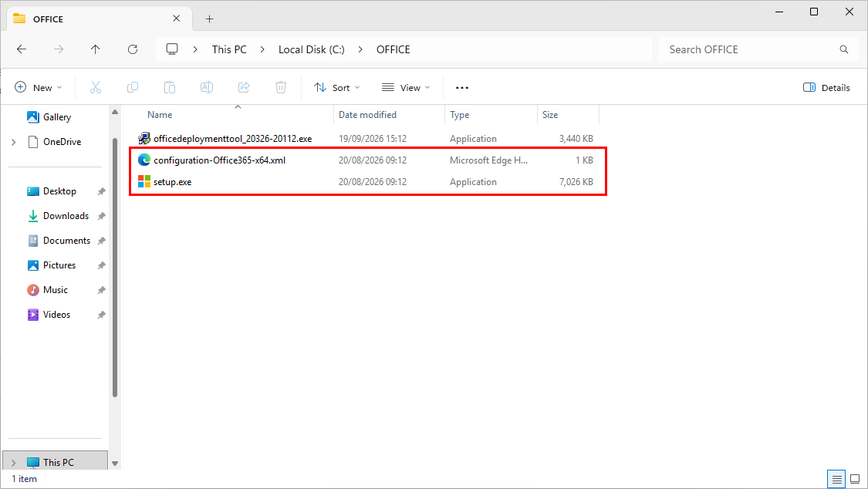Viewport: 868px width, 489px height.
Task: Click navigation pane scrollbar down arrow
Action: pyautogui.click(x=115, y=463)
